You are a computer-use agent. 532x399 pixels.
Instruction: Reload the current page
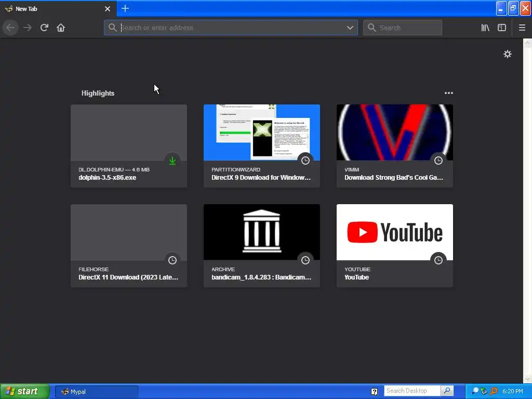click(x=44, y=28)
